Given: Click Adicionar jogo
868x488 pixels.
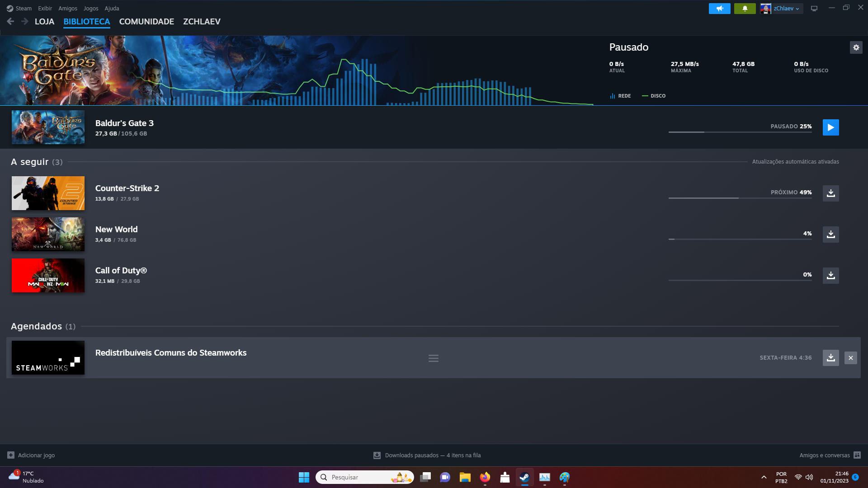Looking at the screenshot, I should pos(31,455).
